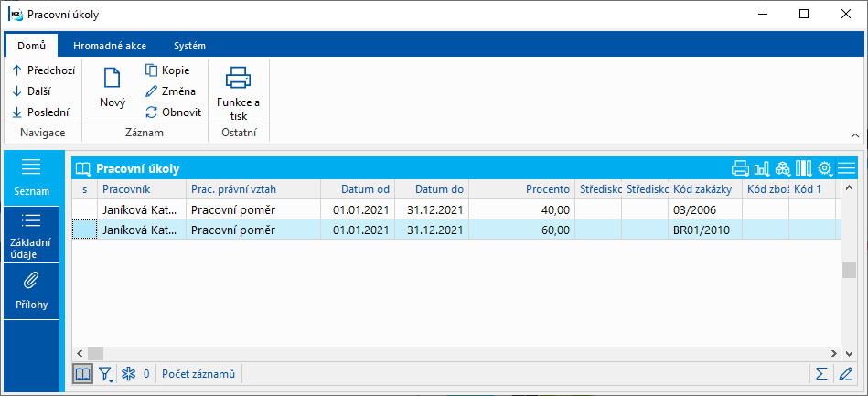Click the 's' column header
Screen dimensions: 868x396
85,189
